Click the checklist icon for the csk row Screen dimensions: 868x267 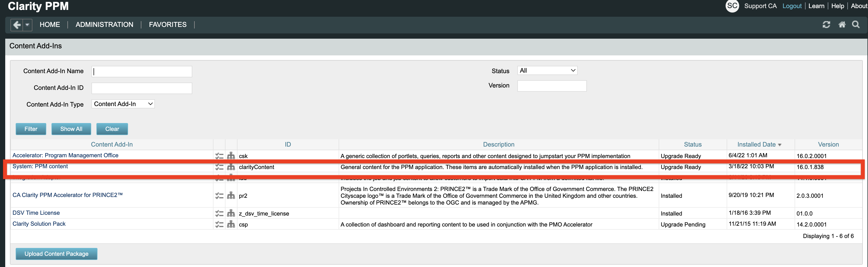point(219,156)
